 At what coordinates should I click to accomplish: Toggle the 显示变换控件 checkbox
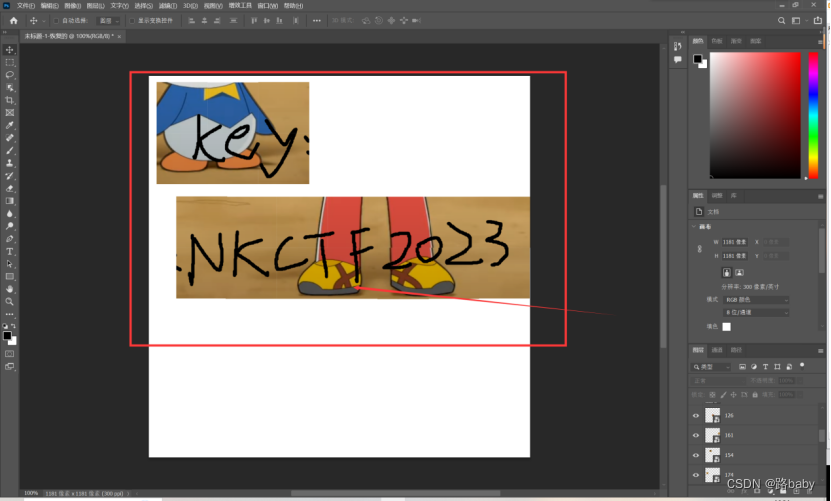point(132,21)
